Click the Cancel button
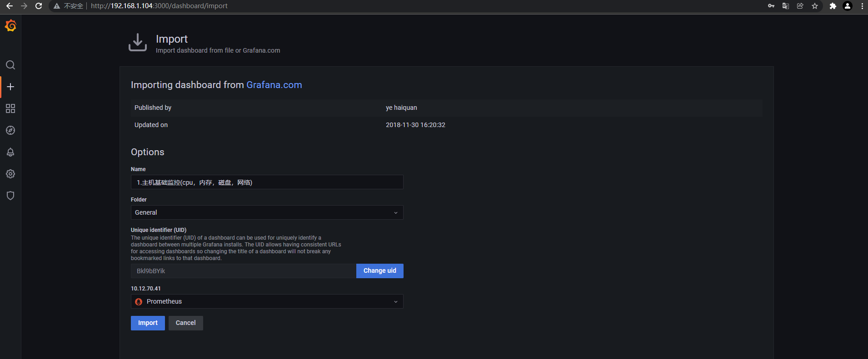The height and width of the screenshot is (359, 868). (x=186, y=323)
